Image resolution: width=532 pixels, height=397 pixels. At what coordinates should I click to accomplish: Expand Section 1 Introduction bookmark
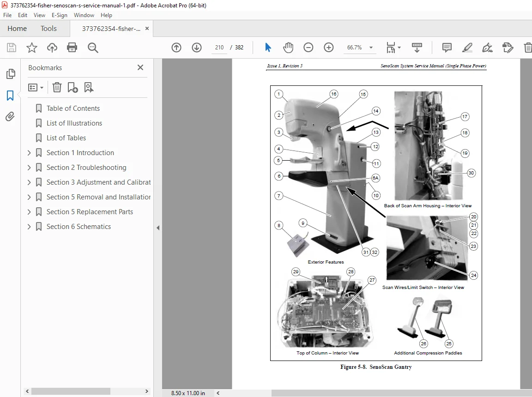click(29, 153)
